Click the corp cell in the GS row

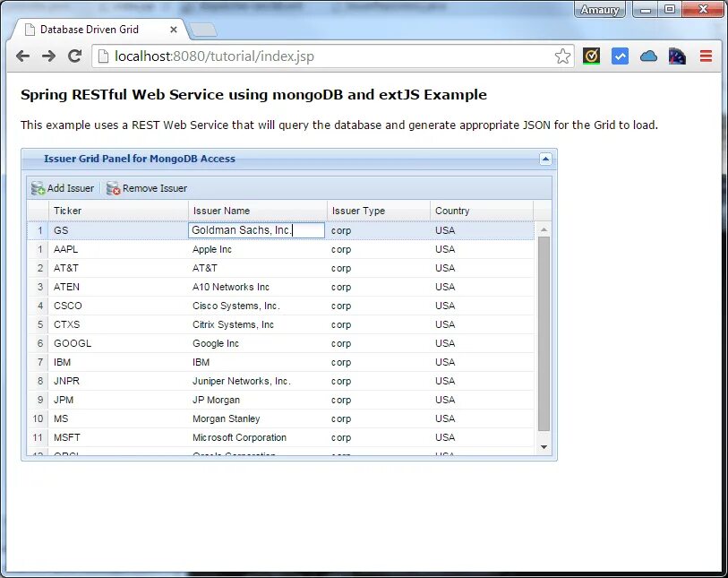379,230
